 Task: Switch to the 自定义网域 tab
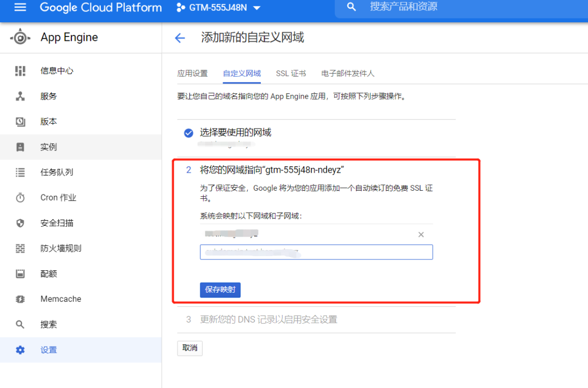tap(242, 74)
